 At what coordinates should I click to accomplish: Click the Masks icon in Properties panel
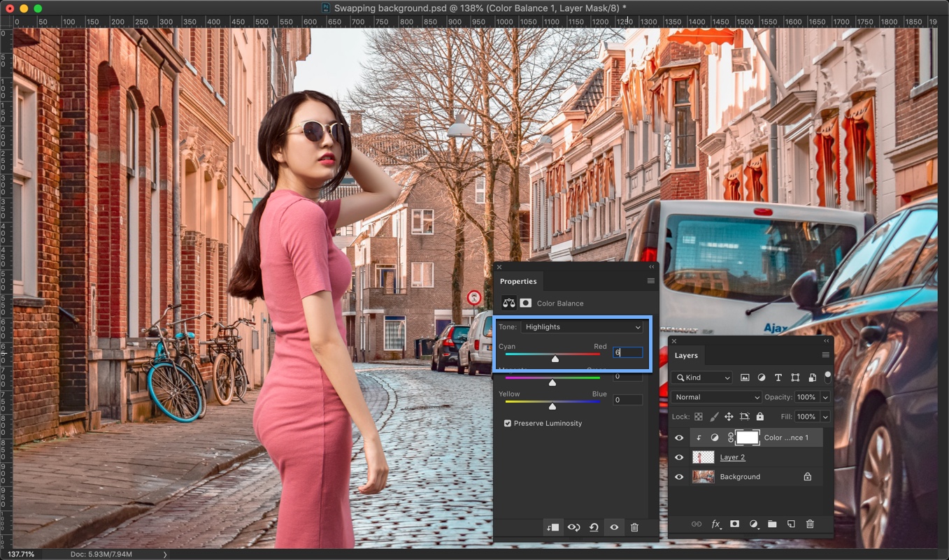point(525,303)
